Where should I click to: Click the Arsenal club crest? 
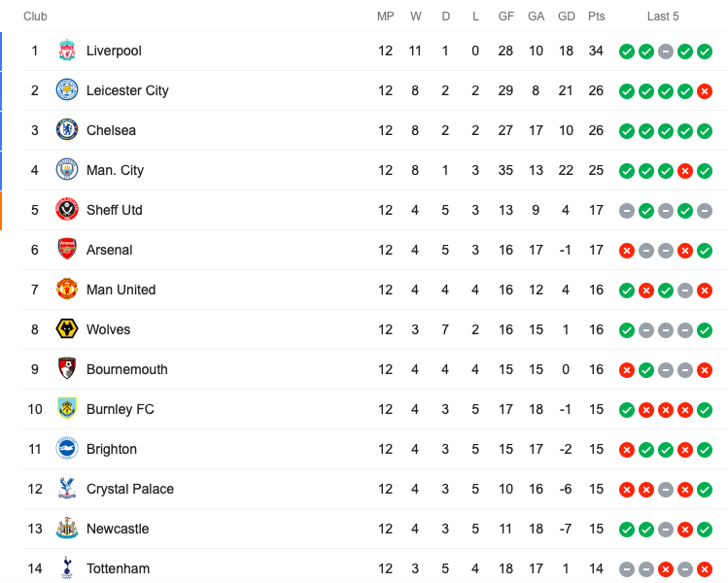click(67, 250)
